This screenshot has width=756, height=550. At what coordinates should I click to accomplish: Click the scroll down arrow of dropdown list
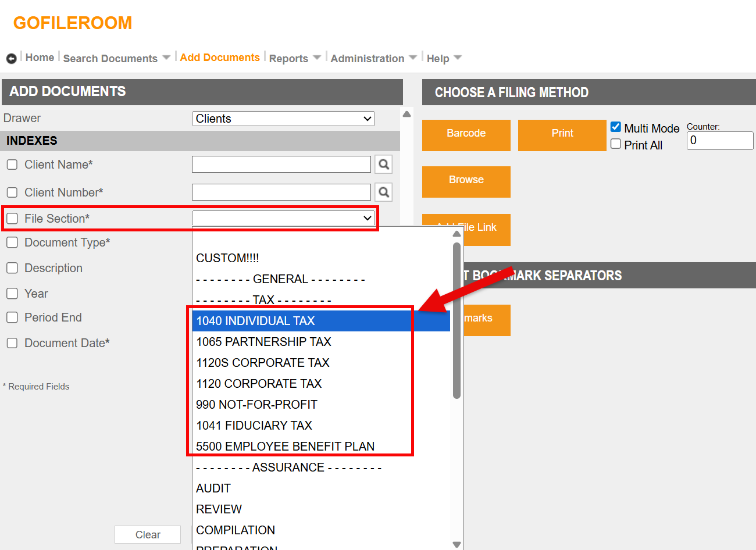point(457,545)
